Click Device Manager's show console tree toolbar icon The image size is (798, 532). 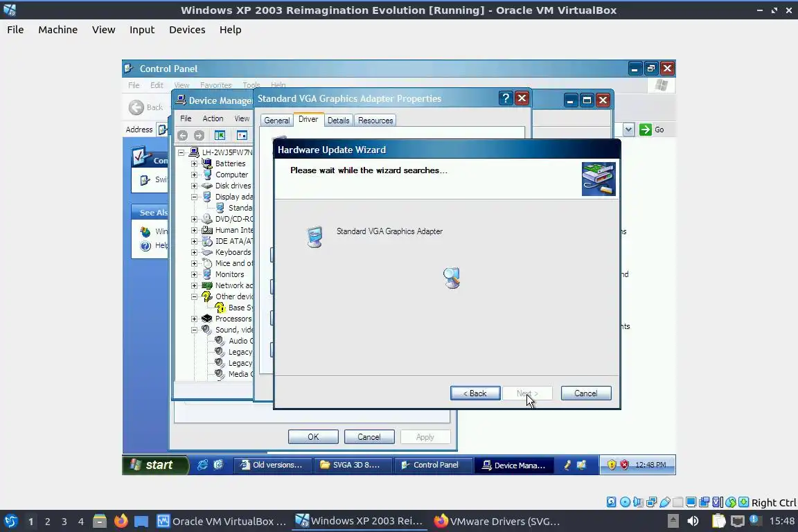[x=220, y=135]
